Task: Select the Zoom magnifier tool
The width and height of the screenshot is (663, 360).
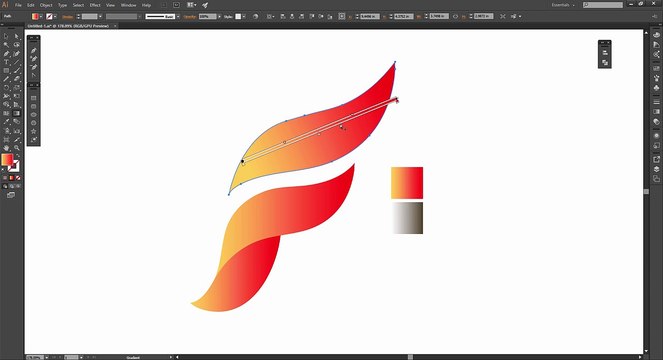Action: click(x=16, y=148)
